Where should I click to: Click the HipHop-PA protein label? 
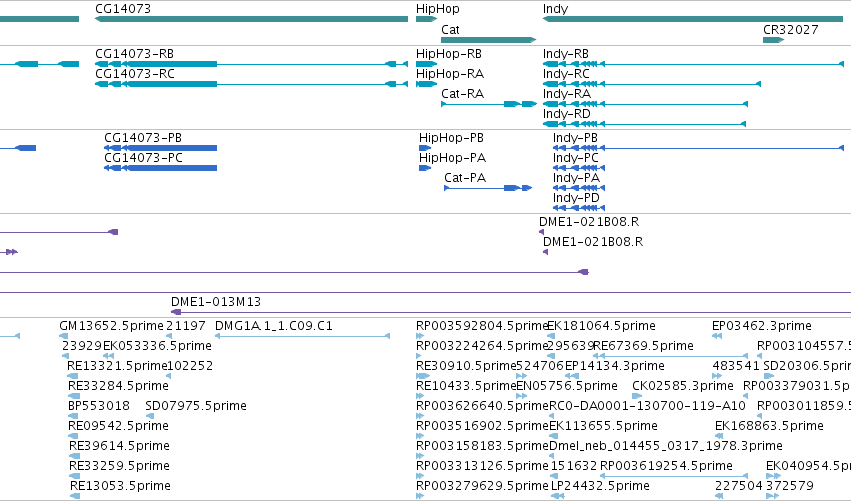click(452, 158)
